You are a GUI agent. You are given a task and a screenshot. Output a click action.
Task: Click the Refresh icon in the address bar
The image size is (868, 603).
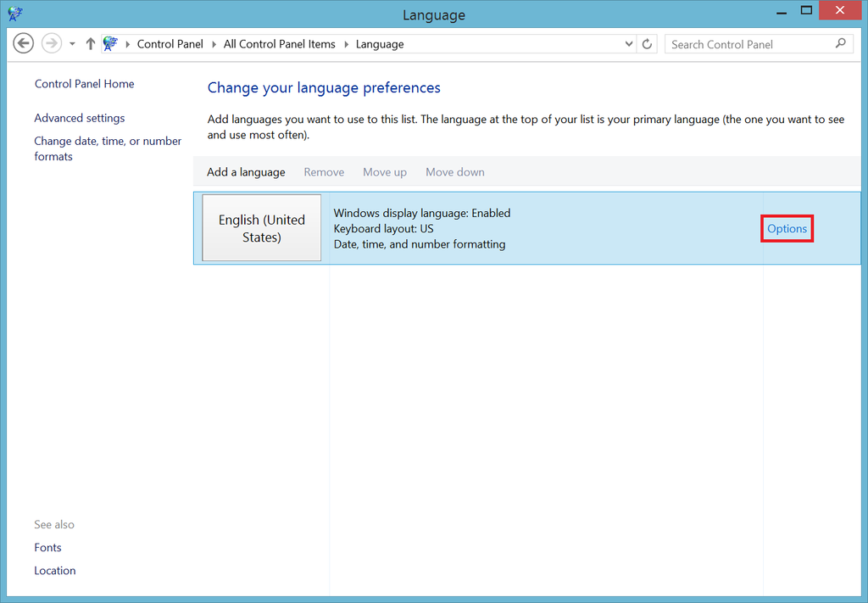click(647, 43)
